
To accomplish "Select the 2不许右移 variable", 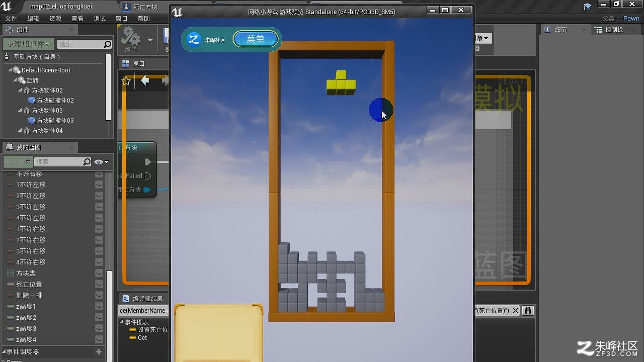I will pos(31,240).
